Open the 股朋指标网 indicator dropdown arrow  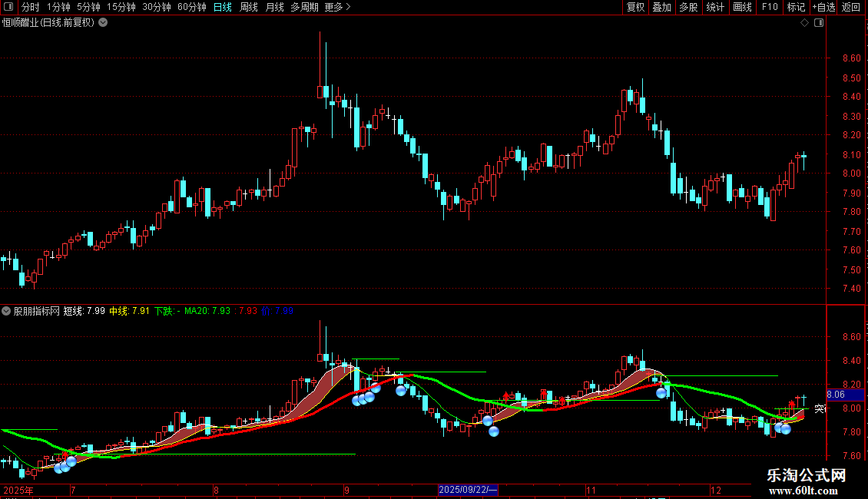click(6, 311)
